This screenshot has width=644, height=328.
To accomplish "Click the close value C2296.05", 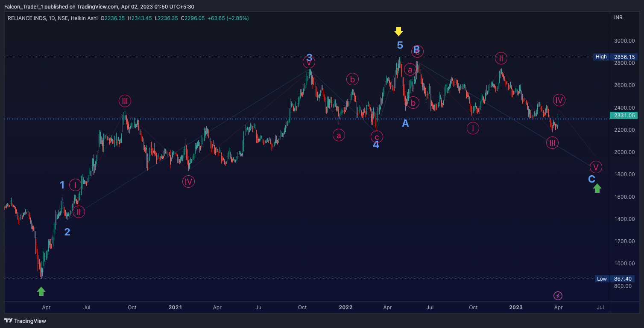I will coord(193,18).
